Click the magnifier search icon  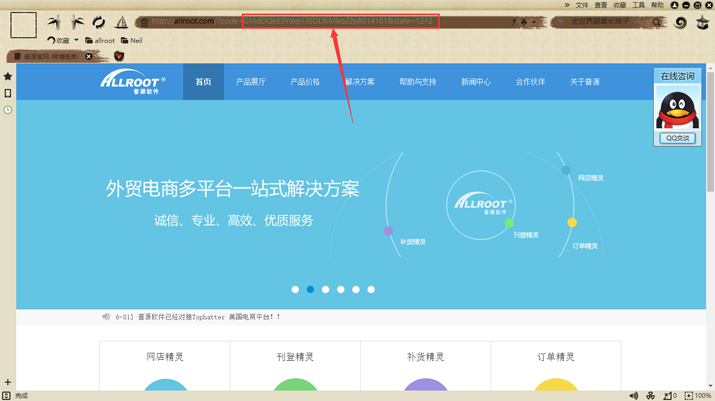(x=656, y=21)
